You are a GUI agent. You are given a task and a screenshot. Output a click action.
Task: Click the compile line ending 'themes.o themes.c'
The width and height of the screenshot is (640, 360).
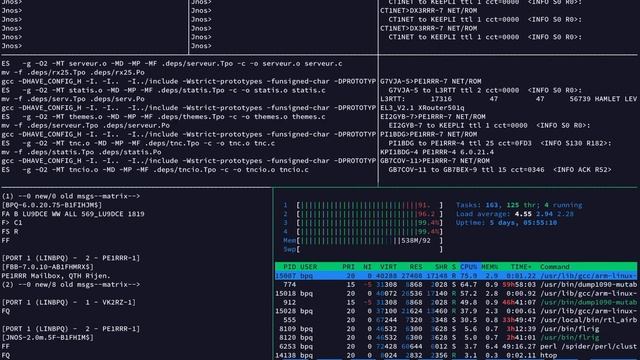(x=163, y=117)
